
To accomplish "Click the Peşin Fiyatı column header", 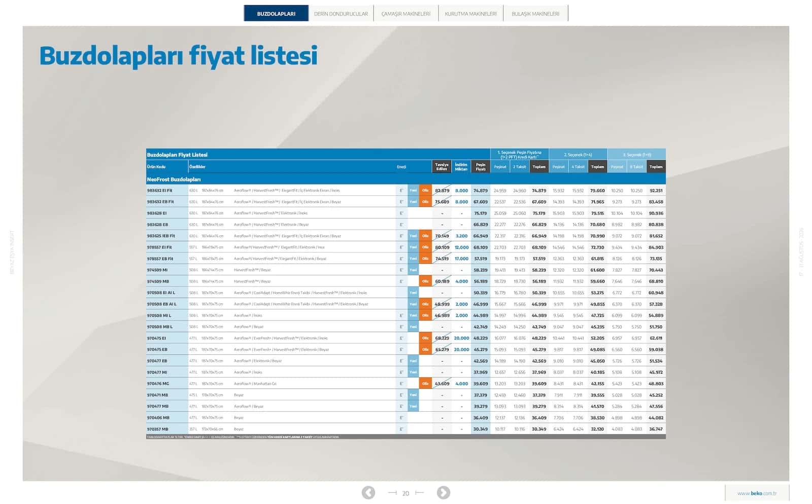I will [x=481, y=167].
